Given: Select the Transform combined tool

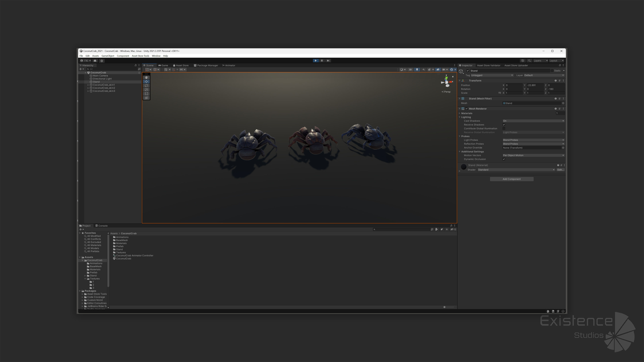Looking at the screenshot, I should pos(146,98).
